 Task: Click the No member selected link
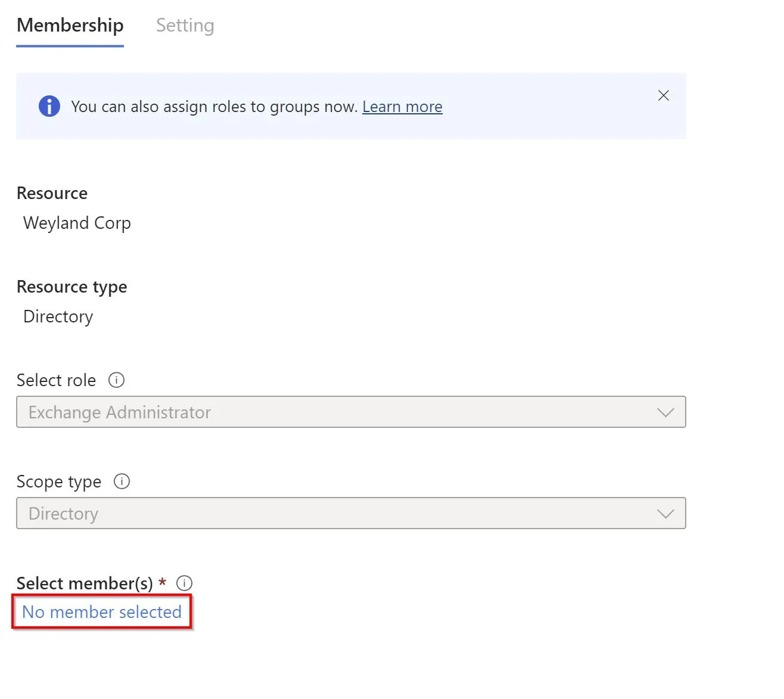click(x=102, y=612)
